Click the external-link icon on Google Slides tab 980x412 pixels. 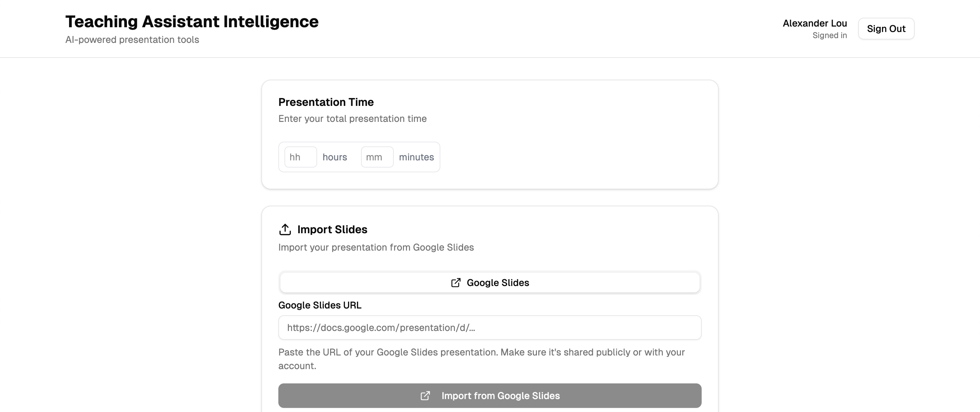pyautogui.click(x=456, y=283)
